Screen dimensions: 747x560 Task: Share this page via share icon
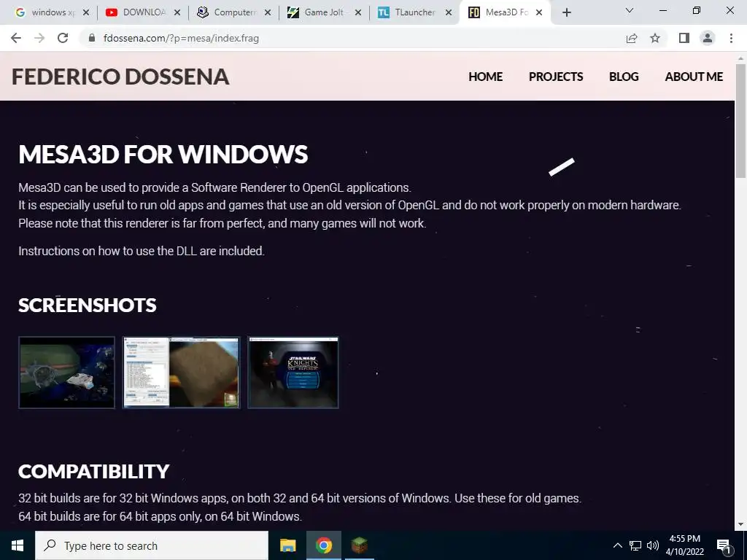click(x=632, y=38)
